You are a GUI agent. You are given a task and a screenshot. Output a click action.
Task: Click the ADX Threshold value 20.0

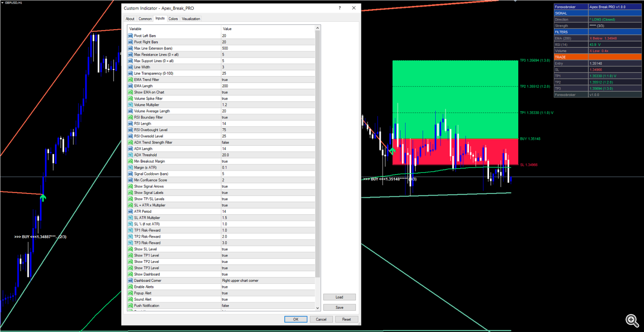pos(225,155)
